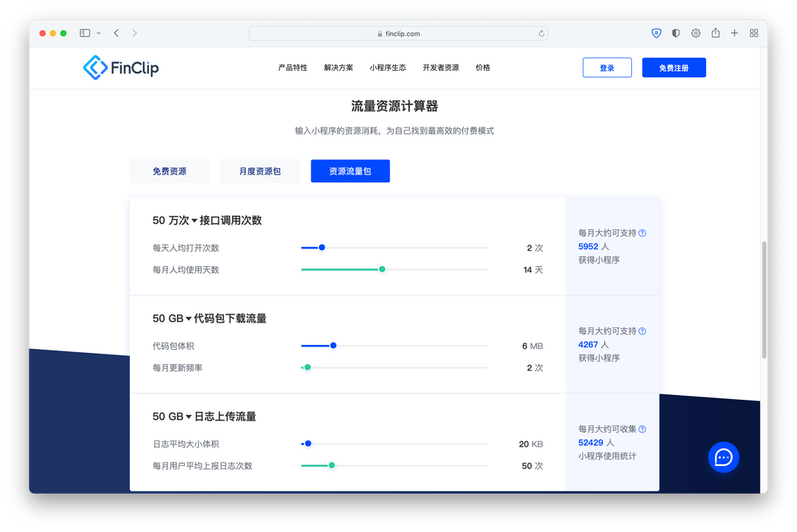Click the 登录 button

(x=607, y=67)
